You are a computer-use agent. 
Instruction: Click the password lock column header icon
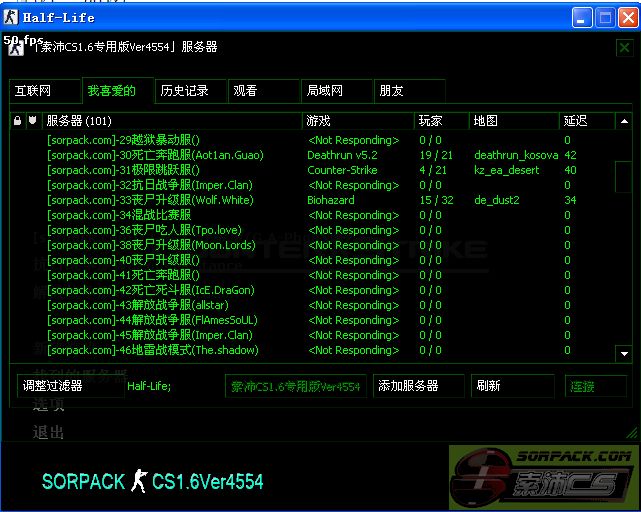click(x=17, y=121)
